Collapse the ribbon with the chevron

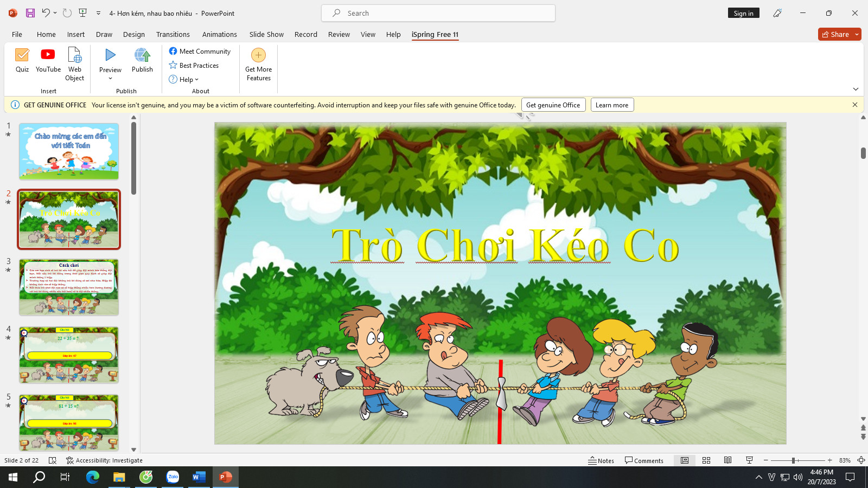pyautogui.click(x=856, y=89)
